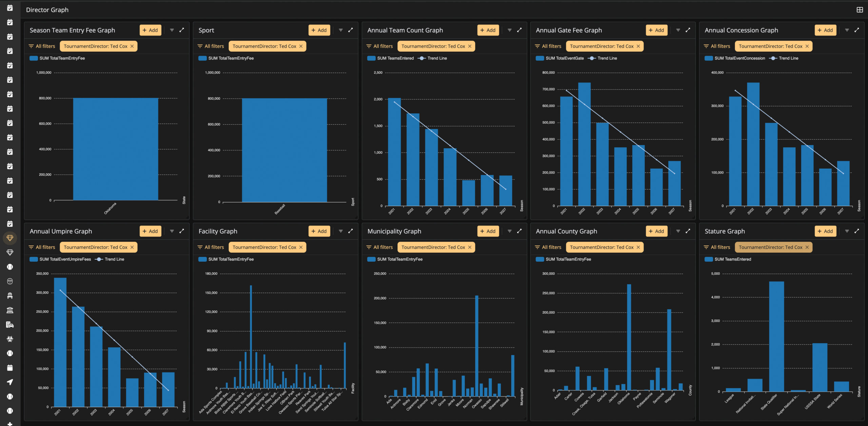The width and height of the screenshot is (868, 426).
Task: Open filter menu in Municipality Graph header
Action: pyautogui.click(x=509, y=231)
